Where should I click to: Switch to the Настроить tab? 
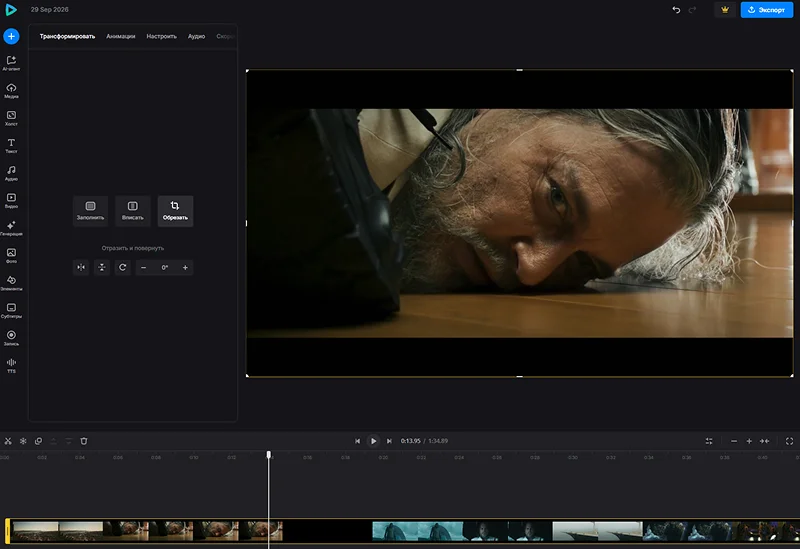point(161,36)
